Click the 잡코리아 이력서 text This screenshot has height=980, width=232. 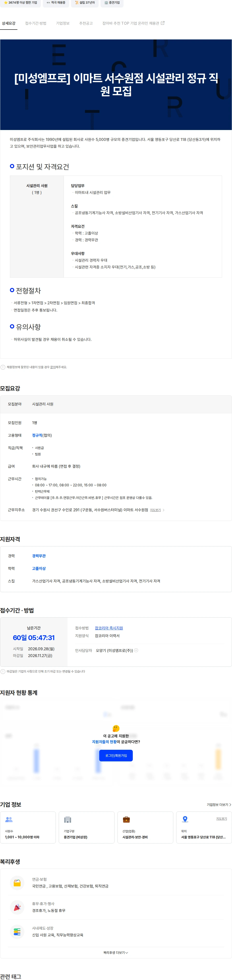pyautogui.click(x=107, y=636)
